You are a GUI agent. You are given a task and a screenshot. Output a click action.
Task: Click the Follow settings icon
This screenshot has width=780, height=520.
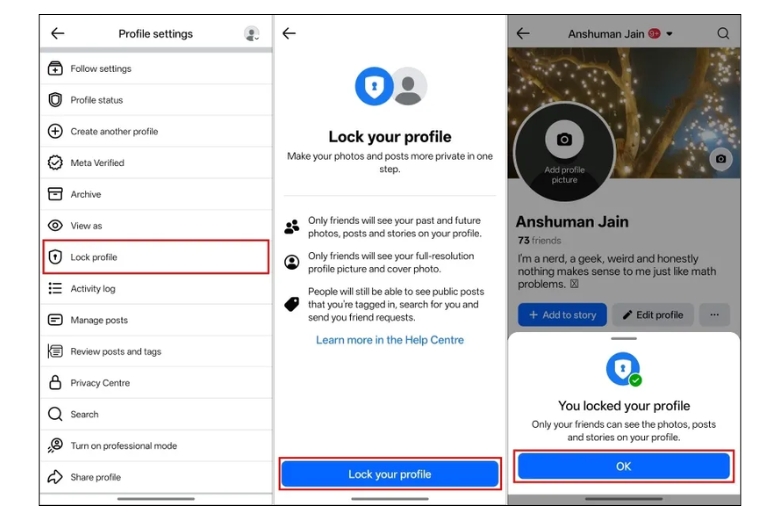click(x=55, y=69)
